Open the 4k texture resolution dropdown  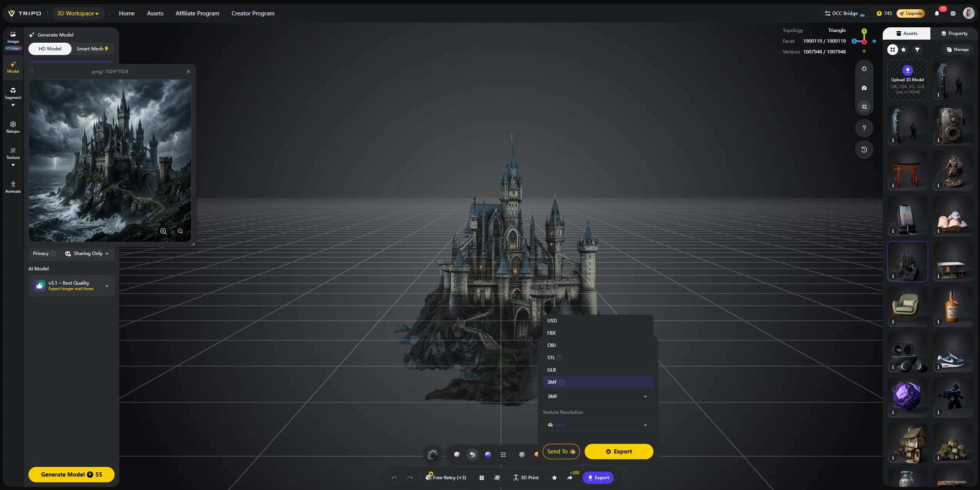point(598,425)
